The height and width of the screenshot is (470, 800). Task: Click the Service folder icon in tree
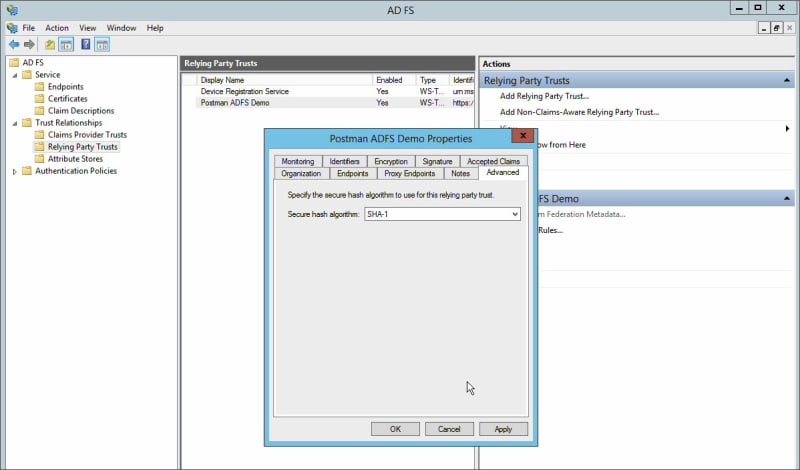pyautogui.click(x=27, y=75)
